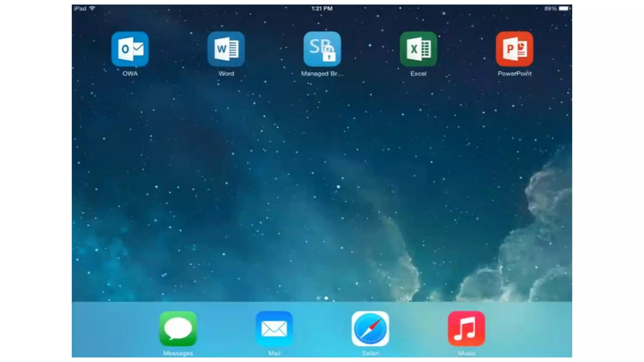
Task: Tap the 89% battery percentage text
Action: coord(550,8)
